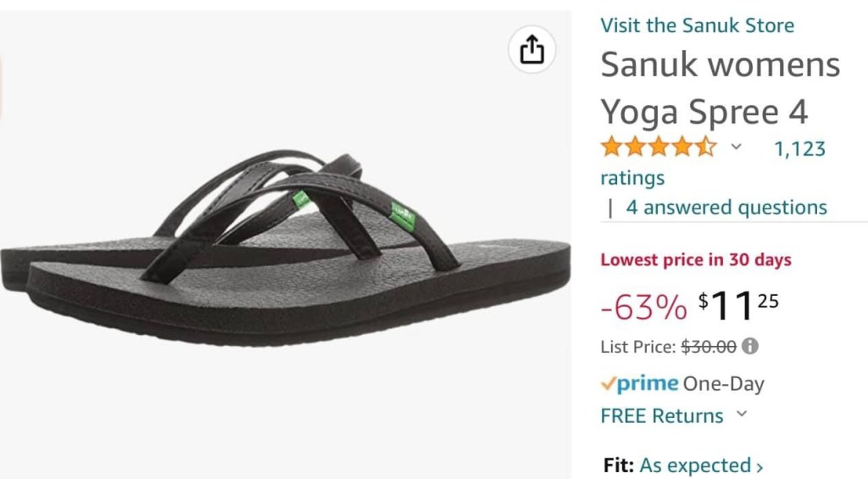Open the 4 answered questions link
868x479 pixels.
[726, 207]
